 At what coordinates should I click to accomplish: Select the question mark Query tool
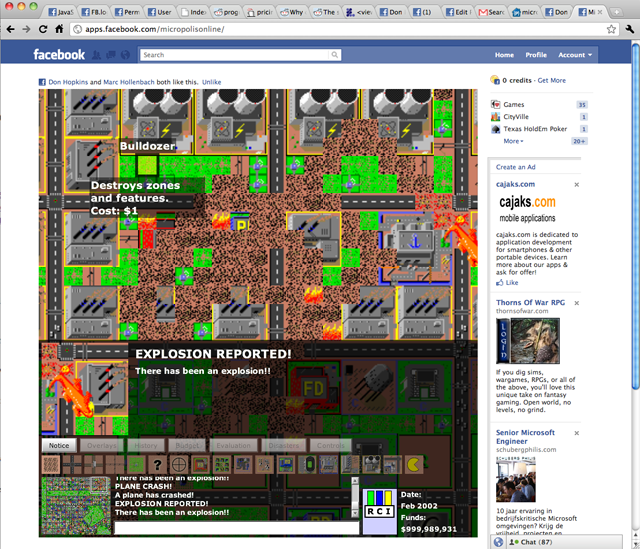click(x=157, y=465)
